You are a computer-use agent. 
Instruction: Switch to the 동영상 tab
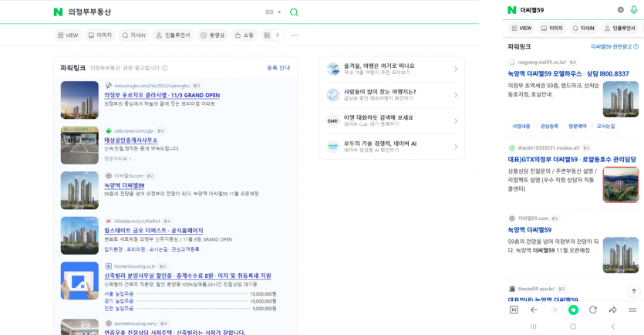[x=213, y=36]
